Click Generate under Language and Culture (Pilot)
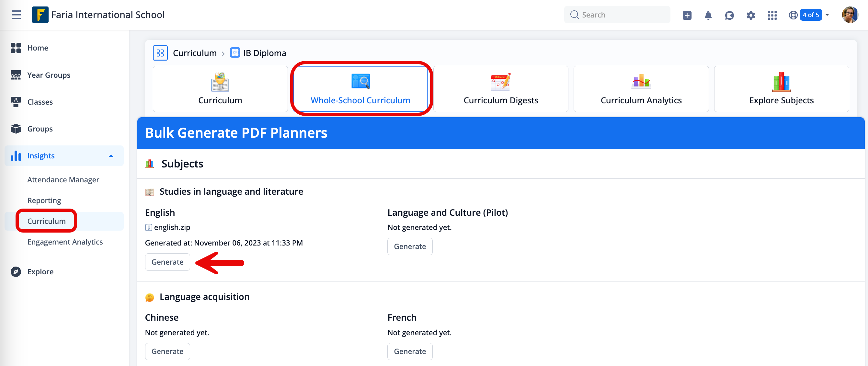Screen dimensions: 868x366 click(x=409, y=246)
